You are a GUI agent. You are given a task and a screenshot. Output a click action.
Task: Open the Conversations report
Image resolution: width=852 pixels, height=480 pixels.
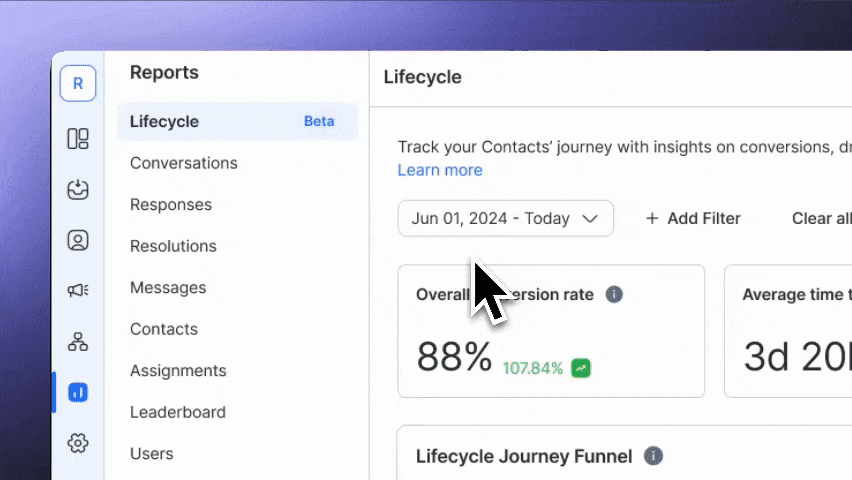tap(184, 163)
